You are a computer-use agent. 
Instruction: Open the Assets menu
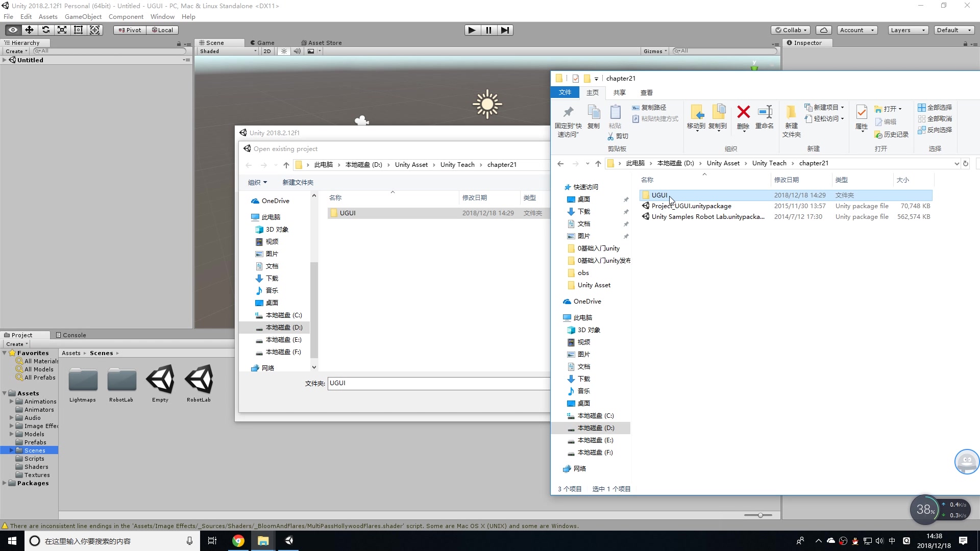(48, 17)
